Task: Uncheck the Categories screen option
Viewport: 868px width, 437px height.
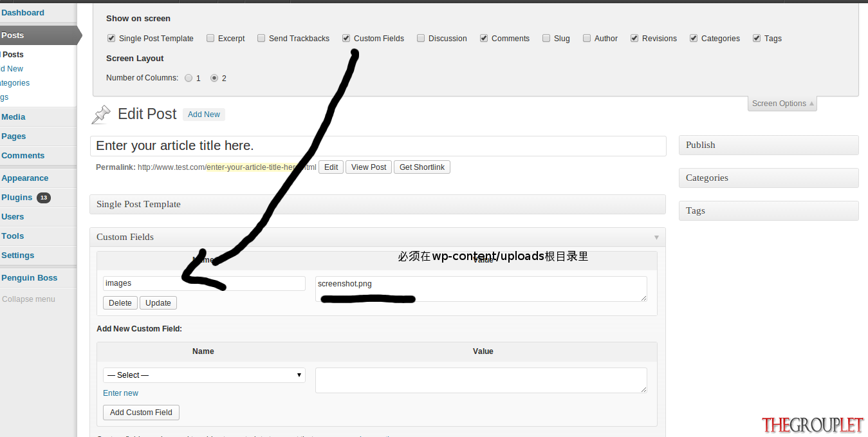Action: 694,38
